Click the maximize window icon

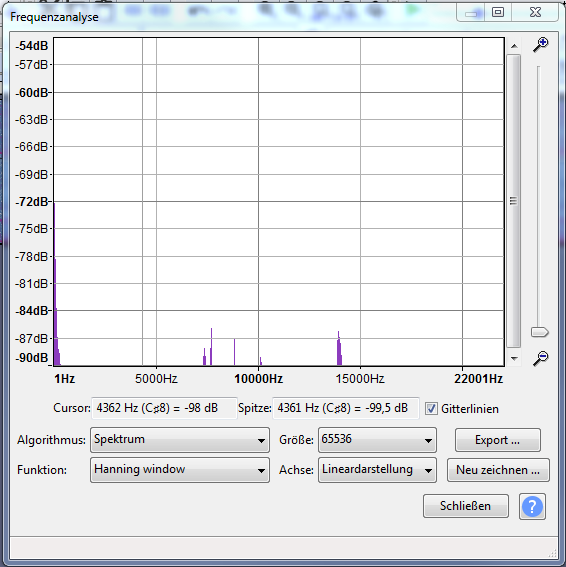(x=498, y=12)
